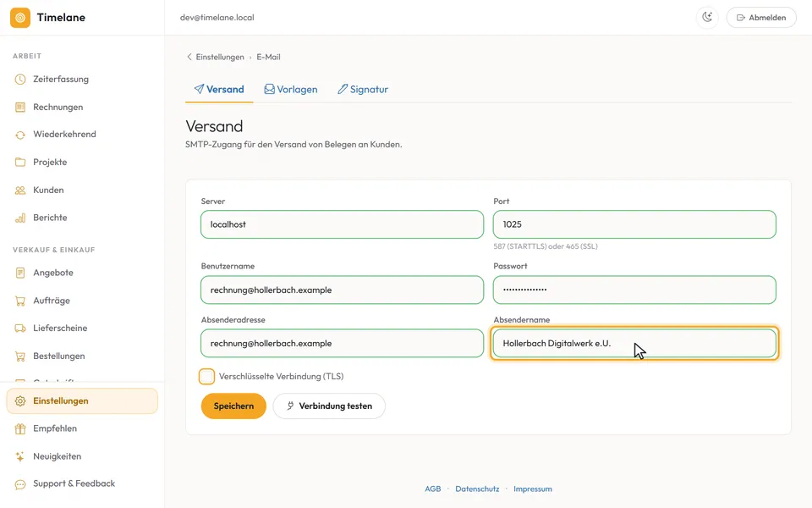This screenshot has height=508, width=812.
Task: Click the dev@timelane.local account text
Action: tap(217, 18)
